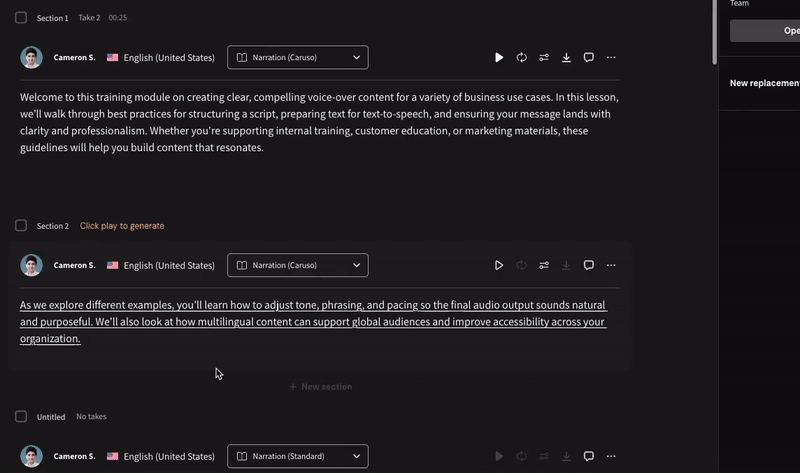Expand Narration (Caruso) dropdown in Section 1

tap(297, 58)
